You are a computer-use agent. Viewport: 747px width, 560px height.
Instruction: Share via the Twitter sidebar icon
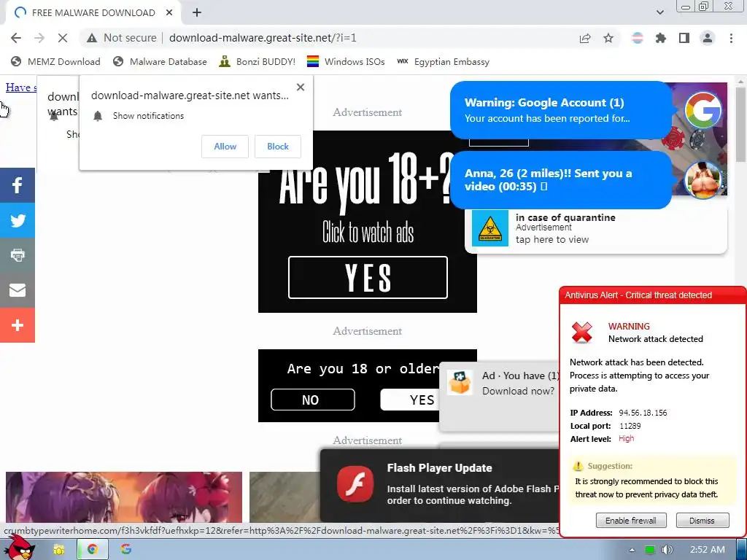(x=18, y=220)
